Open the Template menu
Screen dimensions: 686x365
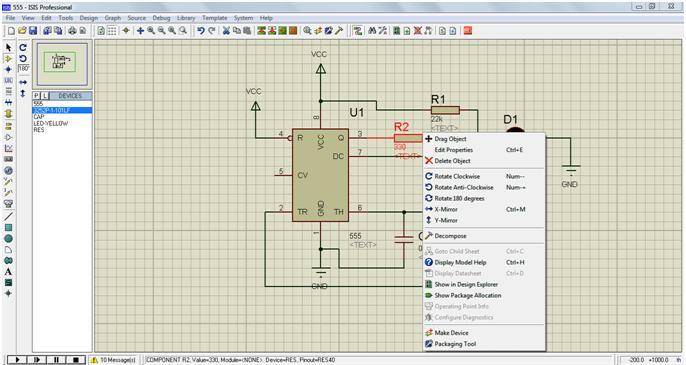[215, 18]
